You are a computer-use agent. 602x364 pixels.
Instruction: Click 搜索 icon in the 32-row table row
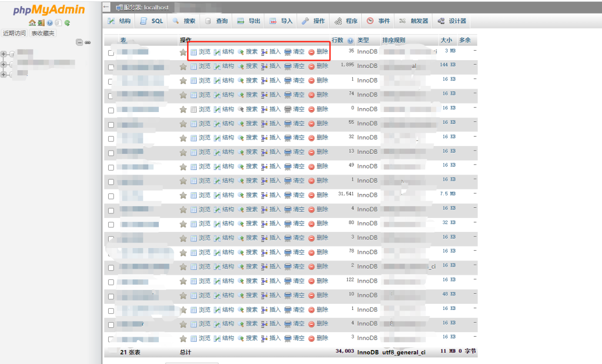241,138
